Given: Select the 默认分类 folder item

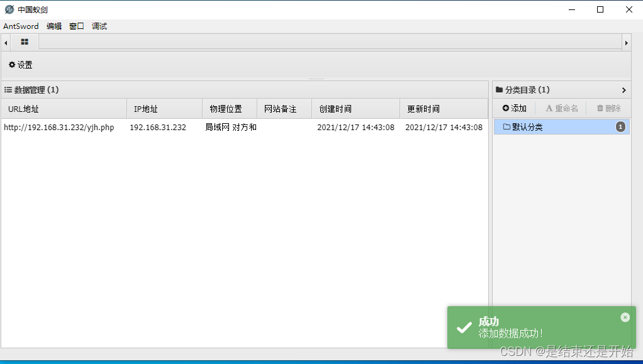Looking at the screenshot, I should [561, 127].
